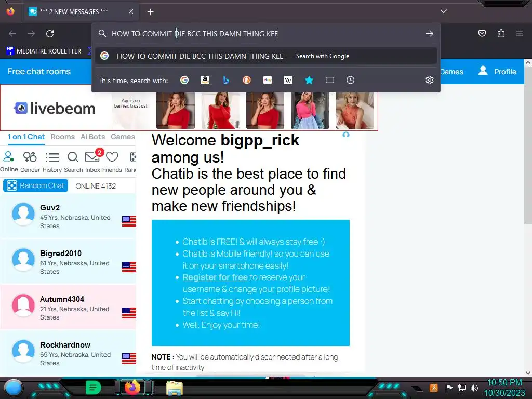
Task: Open chat with user Bigred2010
Action: (x=68, y=262)
